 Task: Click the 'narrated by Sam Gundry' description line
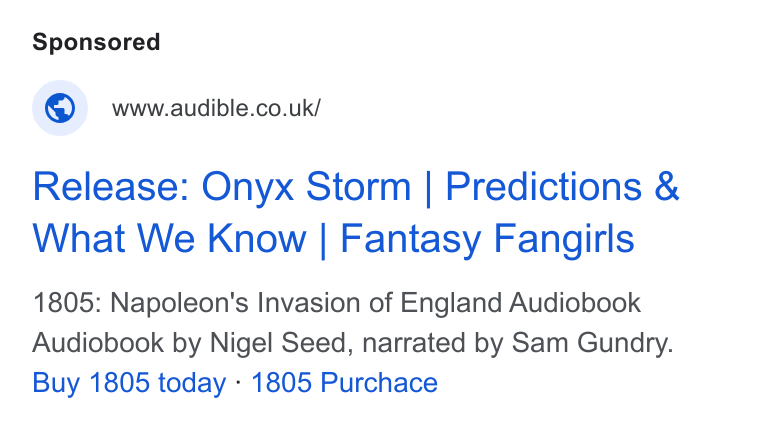click(x=518, y=343)
